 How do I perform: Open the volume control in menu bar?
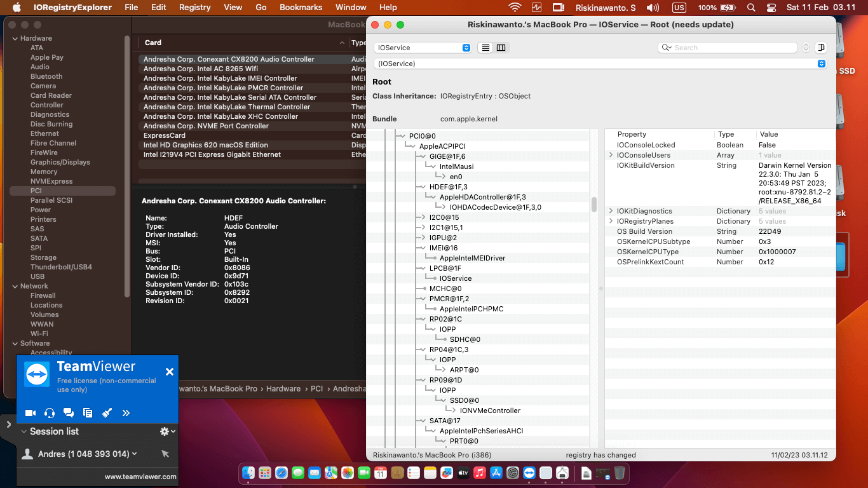[x=653, y=8]
